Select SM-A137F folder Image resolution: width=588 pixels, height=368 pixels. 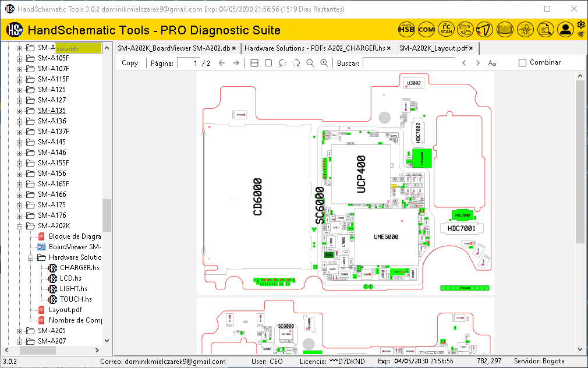pos(53,131)
